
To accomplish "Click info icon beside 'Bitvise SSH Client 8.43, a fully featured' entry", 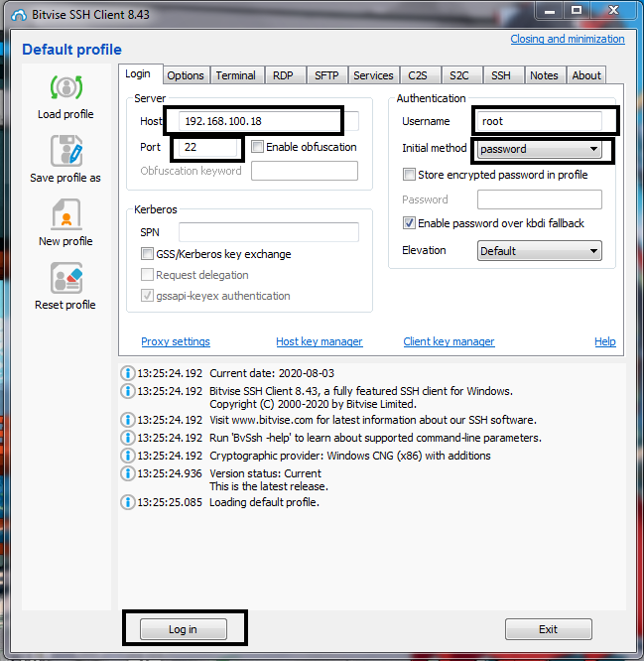I will [127, 391].
